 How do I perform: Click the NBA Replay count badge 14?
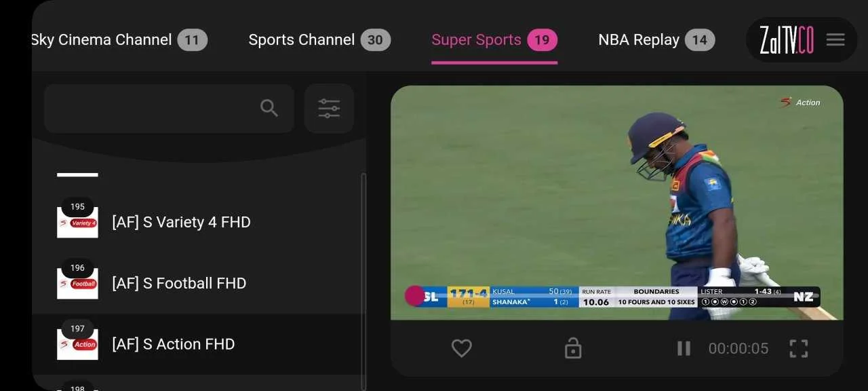click(700, 40)
